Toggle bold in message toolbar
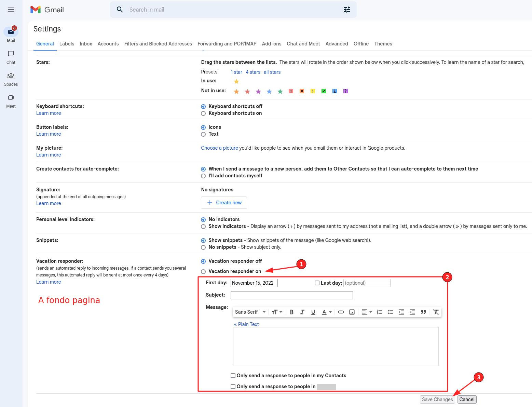 (x=291, y=312)
